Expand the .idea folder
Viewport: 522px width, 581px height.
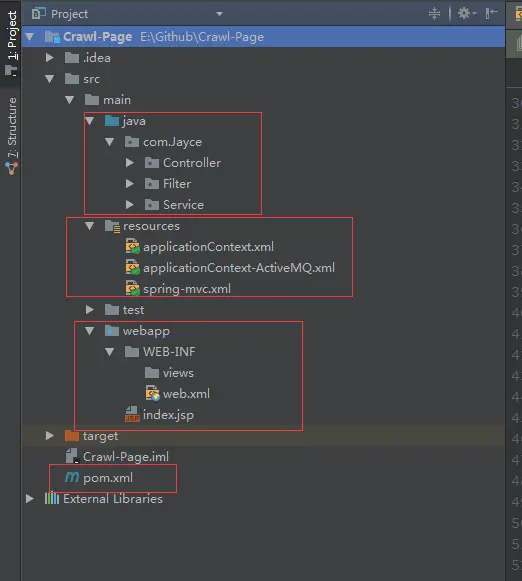pyautogui.click(x=49, y=58)
